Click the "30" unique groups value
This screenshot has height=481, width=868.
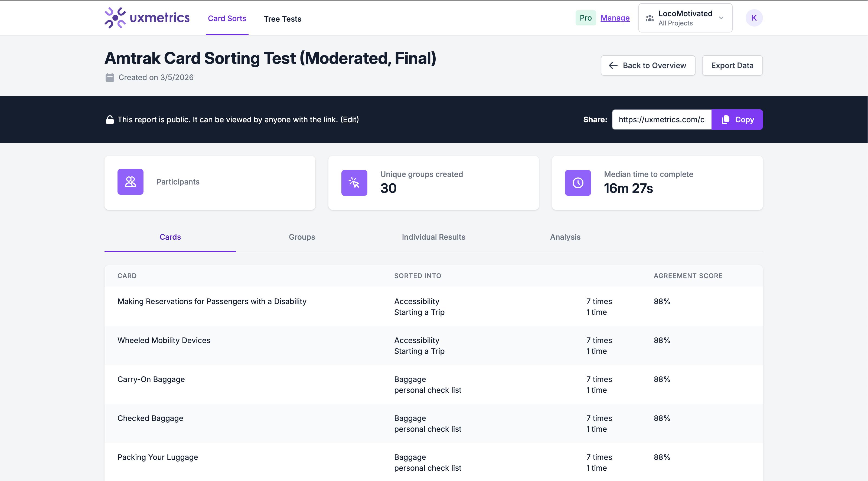pyautogui.click(x=389, y=189)
